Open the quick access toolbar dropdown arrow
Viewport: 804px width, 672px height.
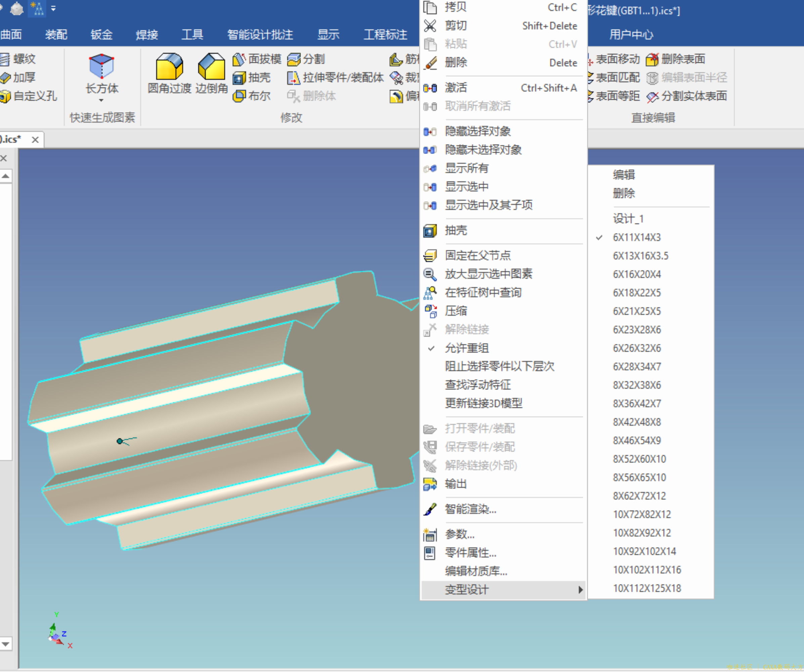[53, 8]
